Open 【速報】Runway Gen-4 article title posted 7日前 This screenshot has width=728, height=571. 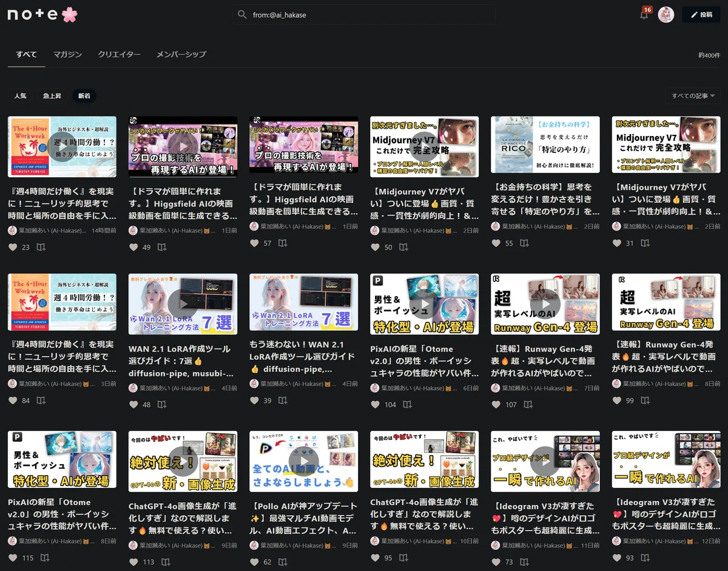coord(545,360)
